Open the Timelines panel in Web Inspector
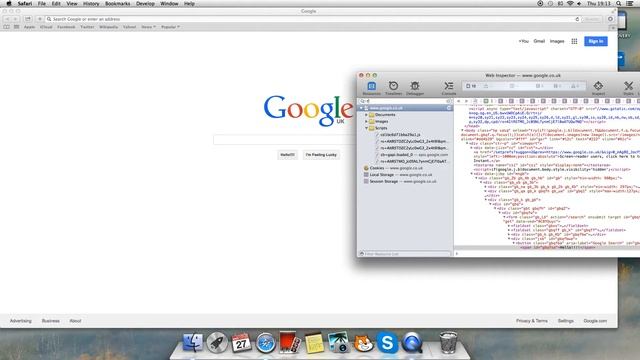The height and width of the screenshot is (360, 640). pos(393,88)
